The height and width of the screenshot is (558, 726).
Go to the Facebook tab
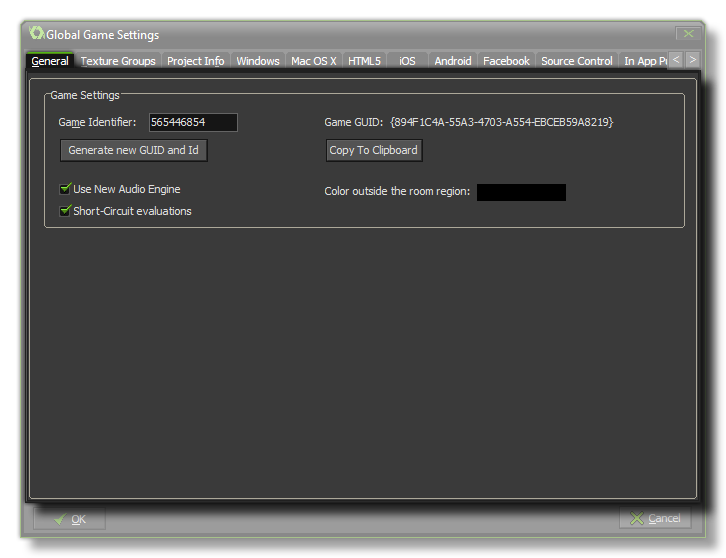pos(506,61)
